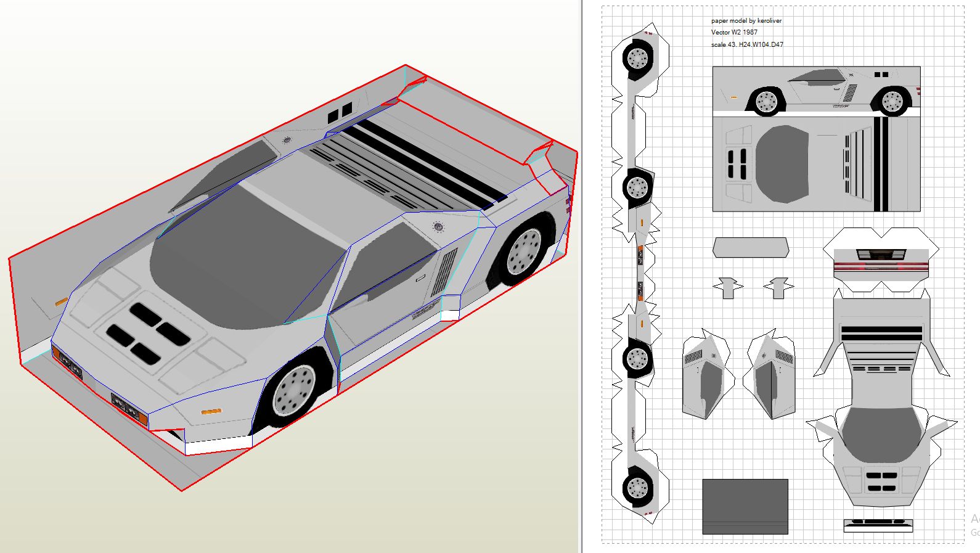Screen dimensions: 980x553
Task: Click the four black hood vents in 3D view
Action: coord(147,332)
